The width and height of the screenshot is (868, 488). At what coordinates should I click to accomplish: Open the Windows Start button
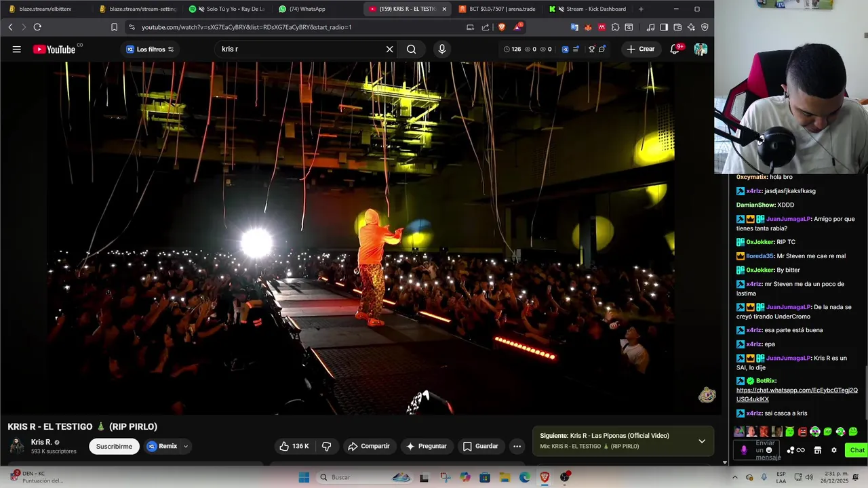(x=304, y=477)
